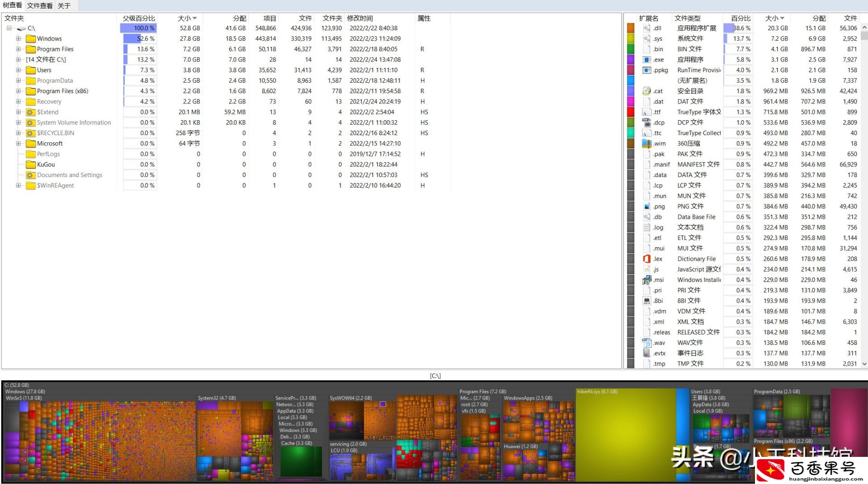868x484 pixels.
Task: Click the $Extend system folder icon
Action: [x=31, y=112]
